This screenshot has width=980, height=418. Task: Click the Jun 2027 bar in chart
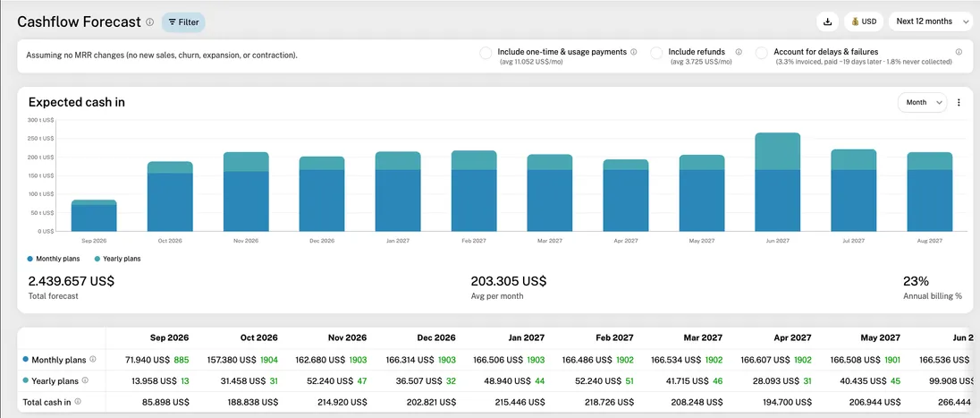pos(778,182)
